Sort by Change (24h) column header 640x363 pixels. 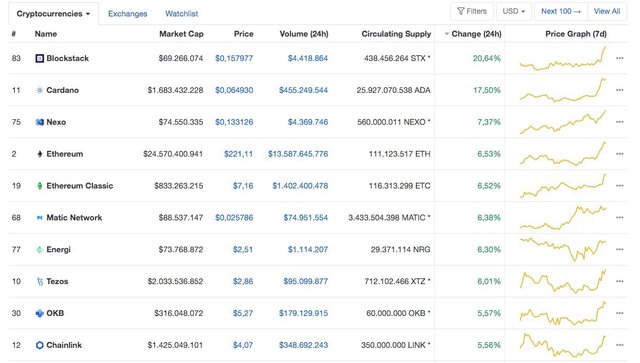point(473,34)
